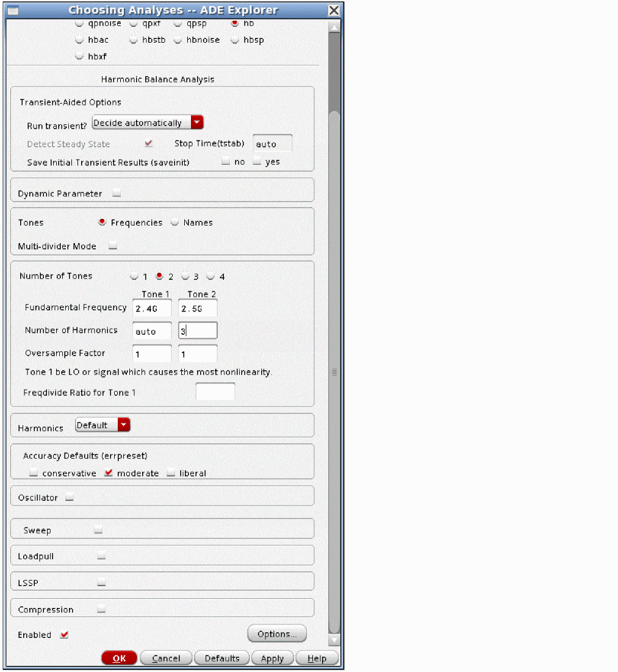Click the Cancel button
Image resolution: width=618 pixels, height=672 pixels.
point(166,659)
